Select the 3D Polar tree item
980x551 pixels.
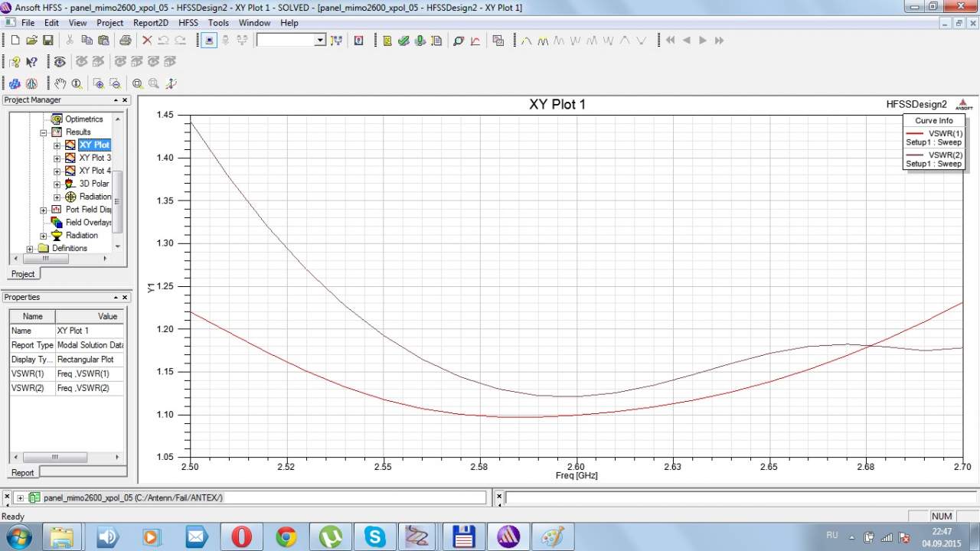pos(93,184)
